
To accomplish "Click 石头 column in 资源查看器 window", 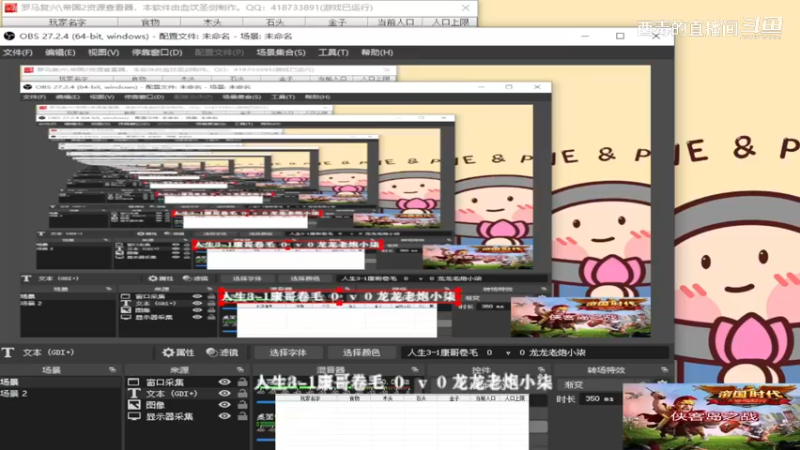I will click(x=274, y=22).
